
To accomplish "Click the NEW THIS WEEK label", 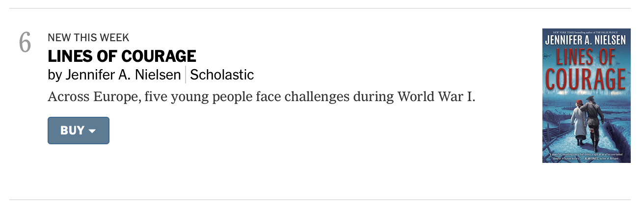I will pyautogui.click(x=88, y=38).
